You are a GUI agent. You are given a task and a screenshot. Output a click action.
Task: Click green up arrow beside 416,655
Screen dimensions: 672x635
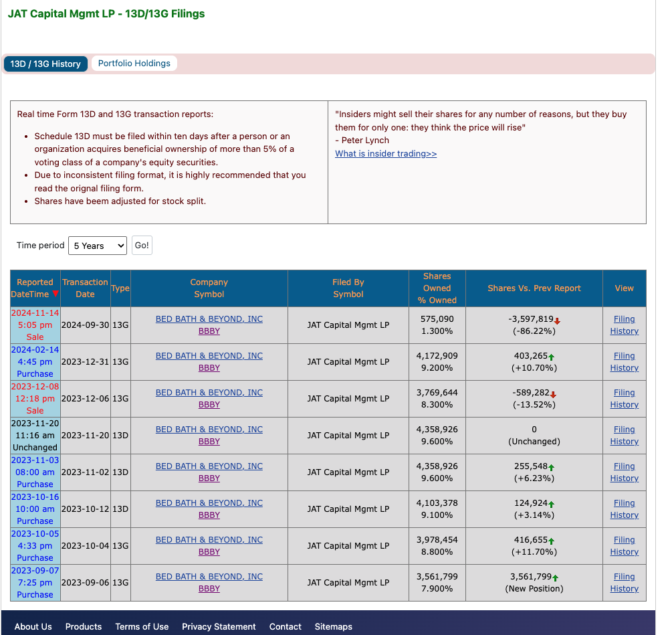[552, 541]
